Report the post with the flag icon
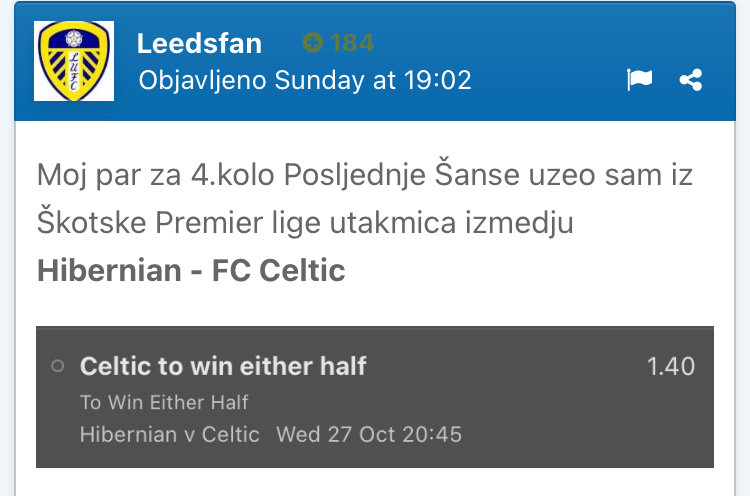This screenshot has width=750, height=496. pyautogui.click(x=639, y=80)
